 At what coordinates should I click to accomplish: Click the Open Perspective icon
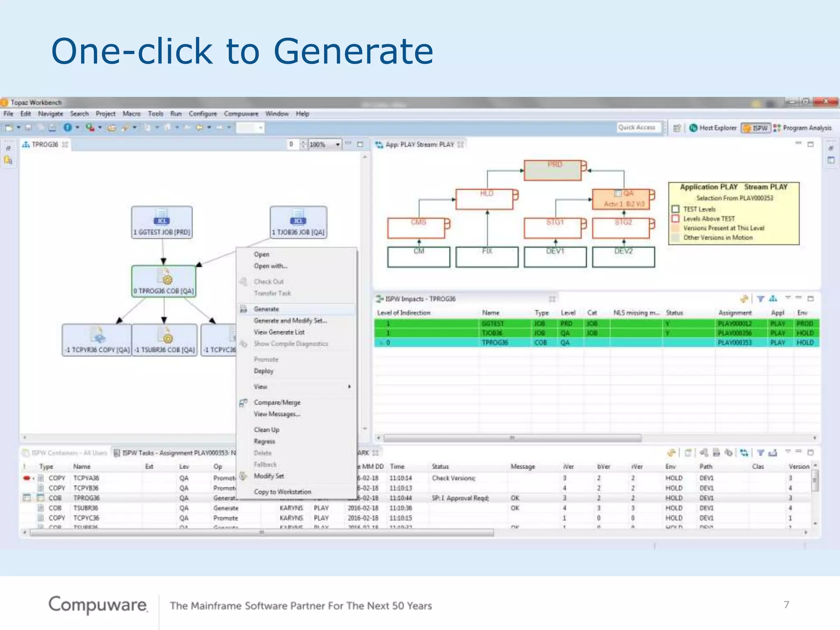(677, 128)
